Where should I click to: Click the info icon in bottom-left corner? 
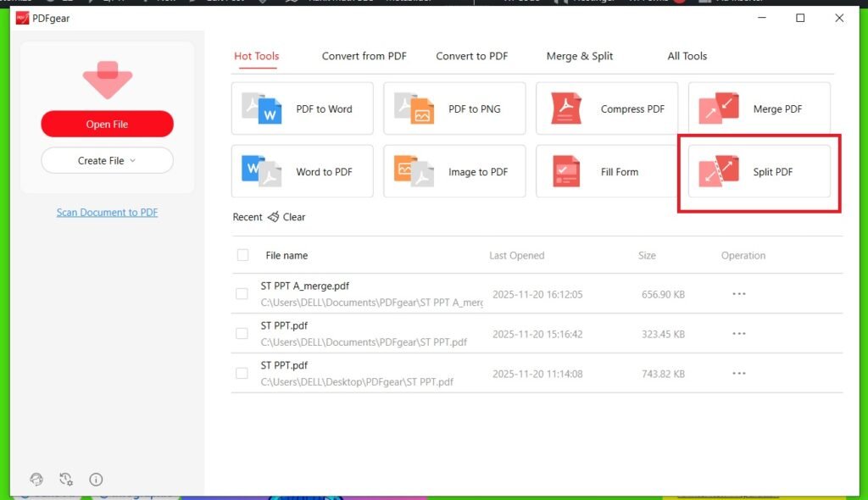click(x=96, y=479)
